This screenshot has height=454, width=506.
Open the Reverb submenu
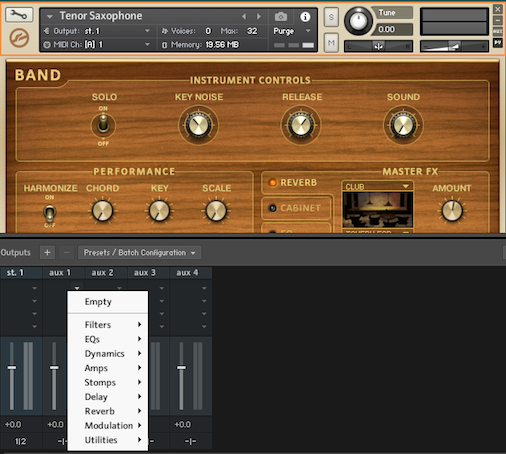coord(108,411)
